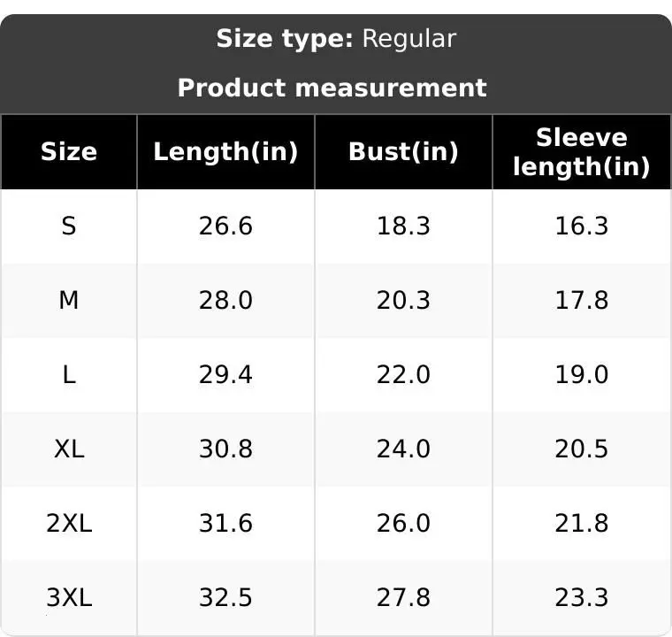The image size is (672, 637).
Task: Select the 3XL size row label
Action: click(x=69, y=598)
